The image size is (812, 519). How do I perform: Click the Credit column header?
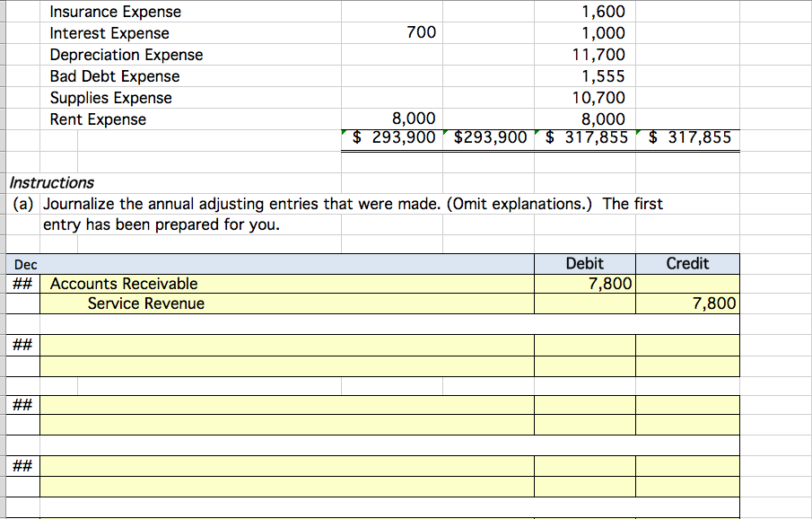pyautogui.click(x=686, y=263)
